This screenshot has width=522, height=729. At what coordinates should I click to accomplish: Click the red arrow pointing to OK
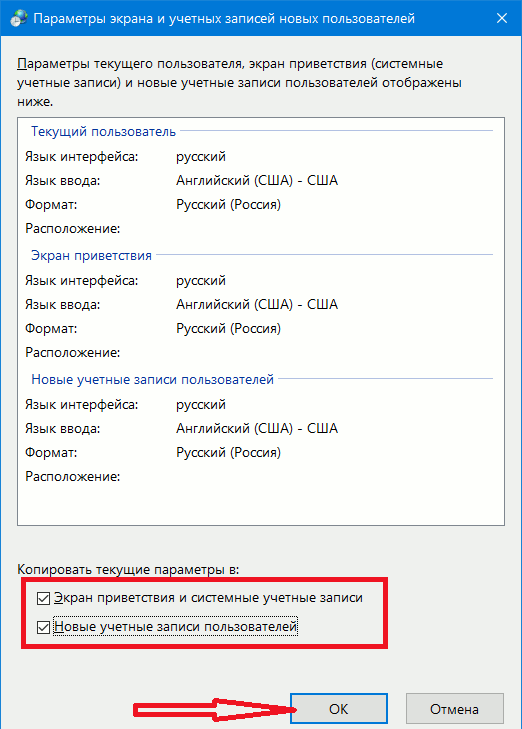click(x=215, y=709)
